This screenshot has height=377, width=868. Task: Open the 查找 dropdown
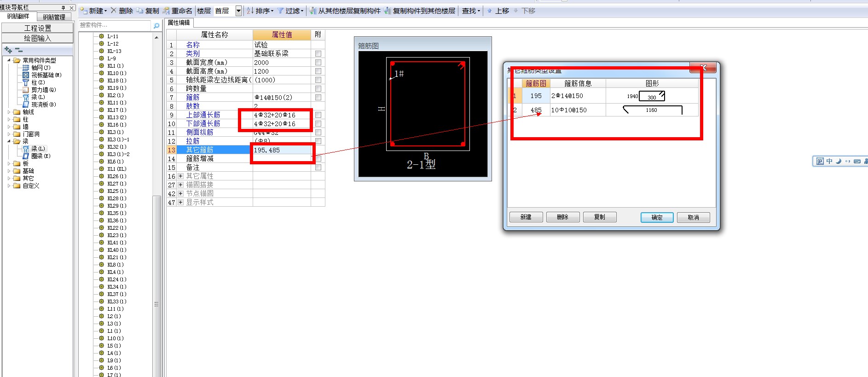click(471, 11)
